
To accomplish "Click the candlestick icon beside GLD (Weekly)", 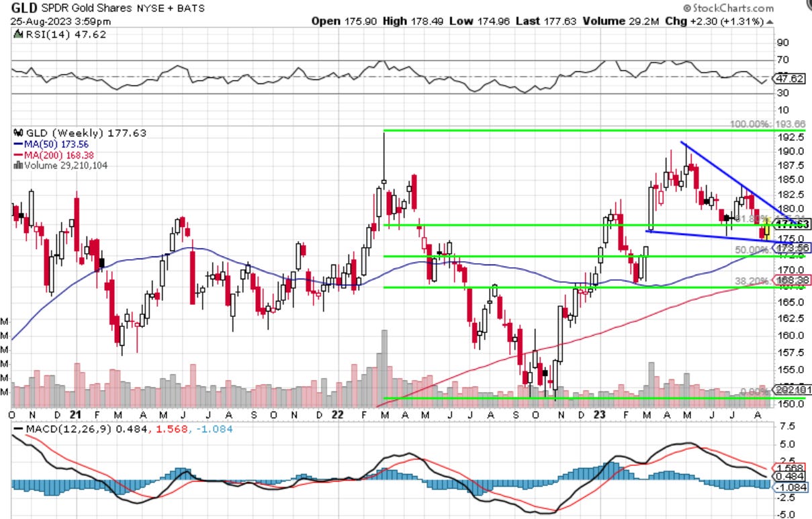I will pyautogui.click(x=17, y=132).
